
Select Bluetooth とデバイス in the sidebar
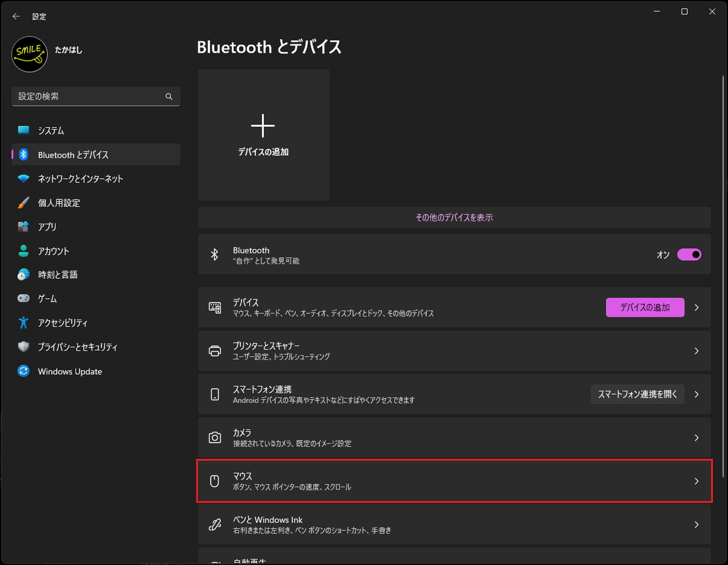point(96,155)
